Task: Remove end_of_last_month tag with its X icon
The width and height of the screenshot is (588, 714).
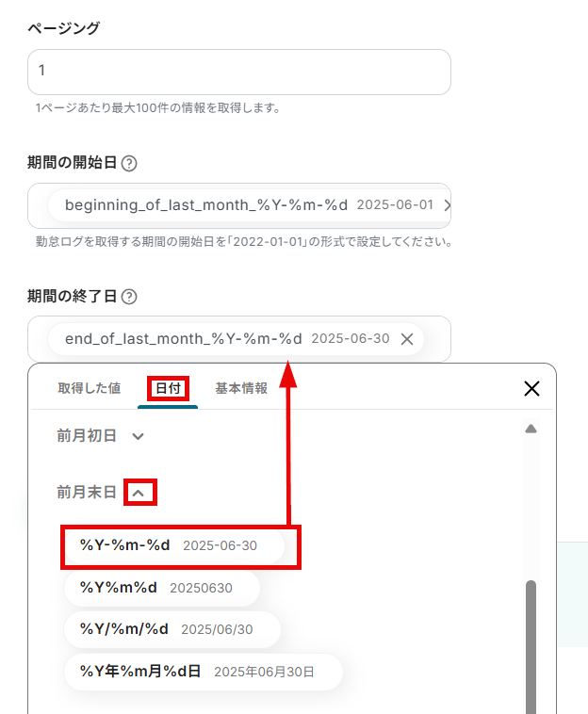Action: point(407,339)
